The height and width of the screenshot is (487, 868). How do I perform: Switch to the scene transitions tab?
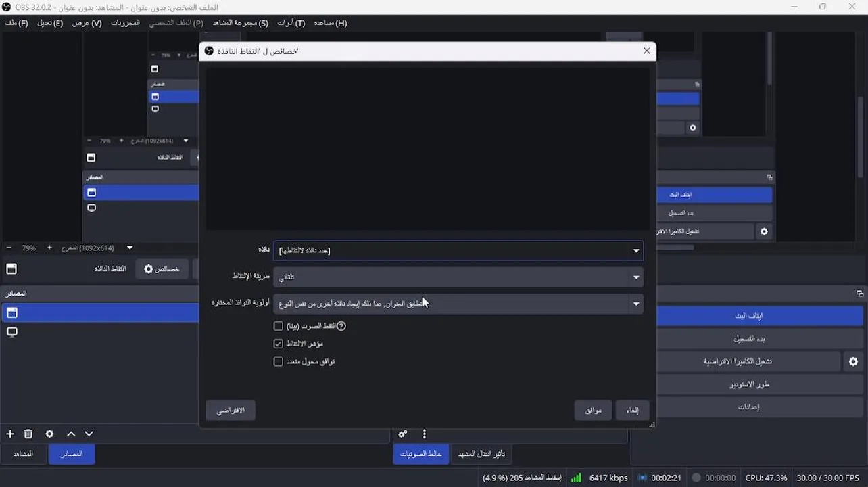click(x=482, y=454)
